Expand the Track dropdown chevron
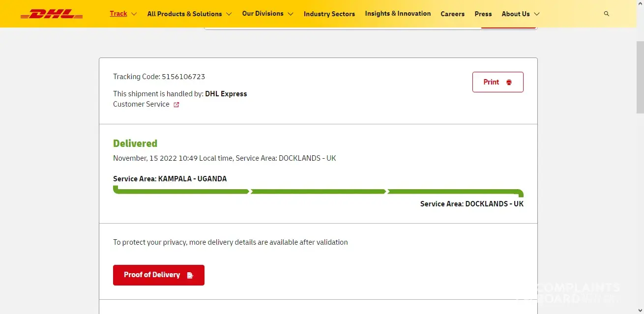 [134, 14]
